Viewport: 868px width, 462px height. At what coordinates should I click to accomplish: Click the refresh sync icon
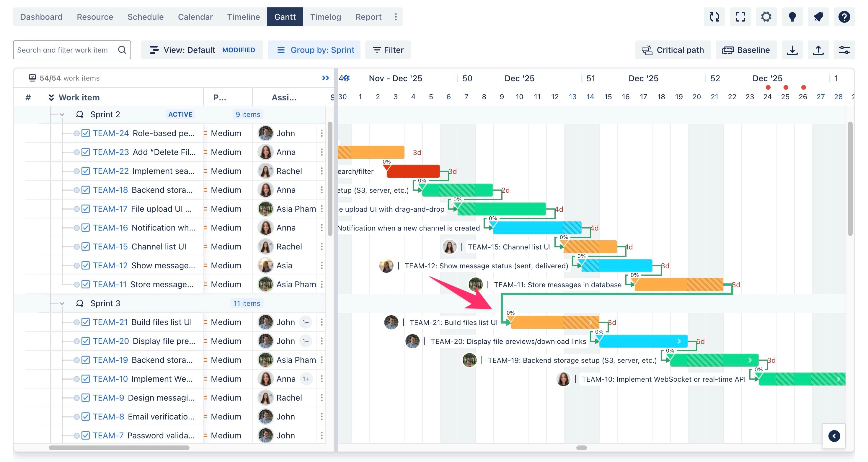[714, 17]
